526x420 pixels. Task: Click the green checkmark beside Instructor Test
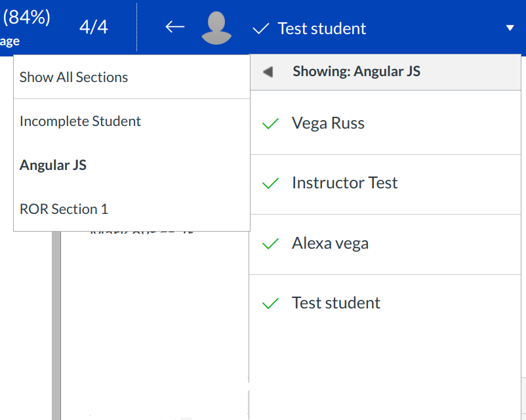click(270, 184)
